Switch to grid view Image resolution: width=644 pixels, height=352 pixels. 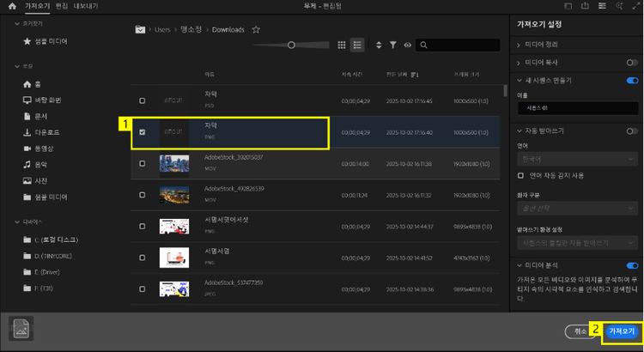[x=341, y=46]
